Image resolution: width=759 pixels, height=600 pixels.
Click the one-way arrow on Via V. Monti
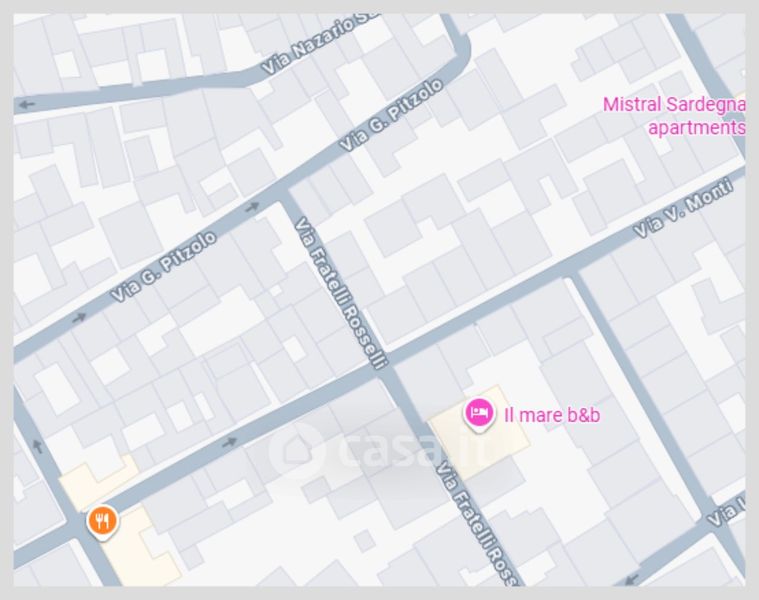(229, 442)
